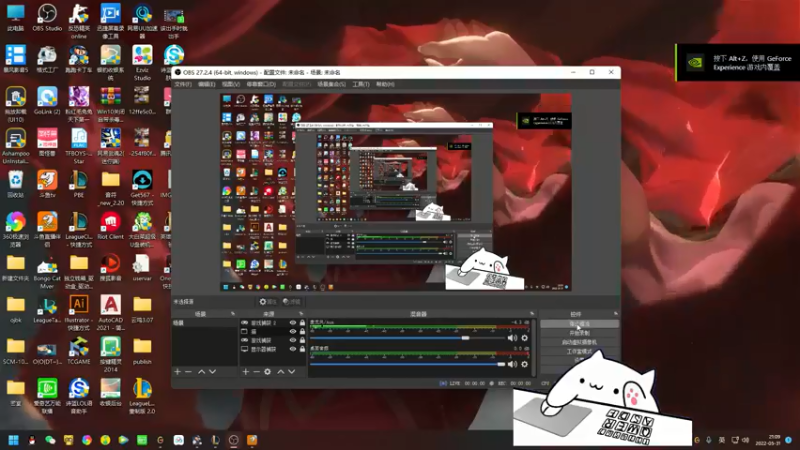Toggle visibility of source 显示器捕获
Screen dimensions: 800x450
point(293,349)
